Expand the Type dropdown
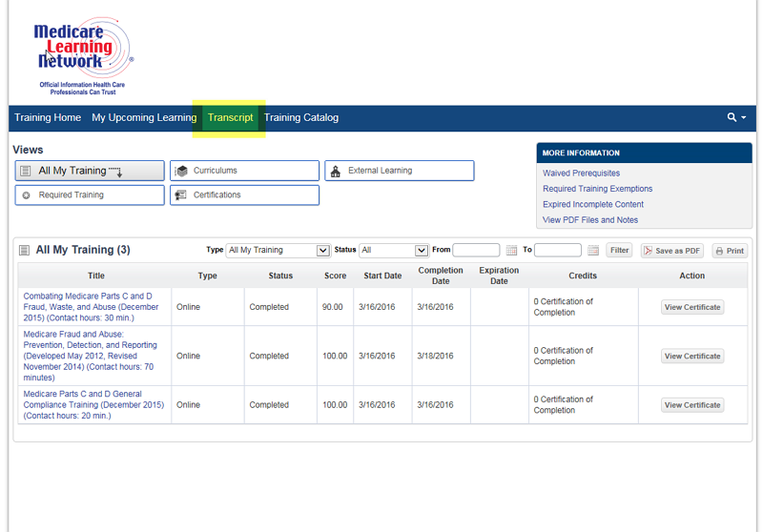 [x=278, y=250]
